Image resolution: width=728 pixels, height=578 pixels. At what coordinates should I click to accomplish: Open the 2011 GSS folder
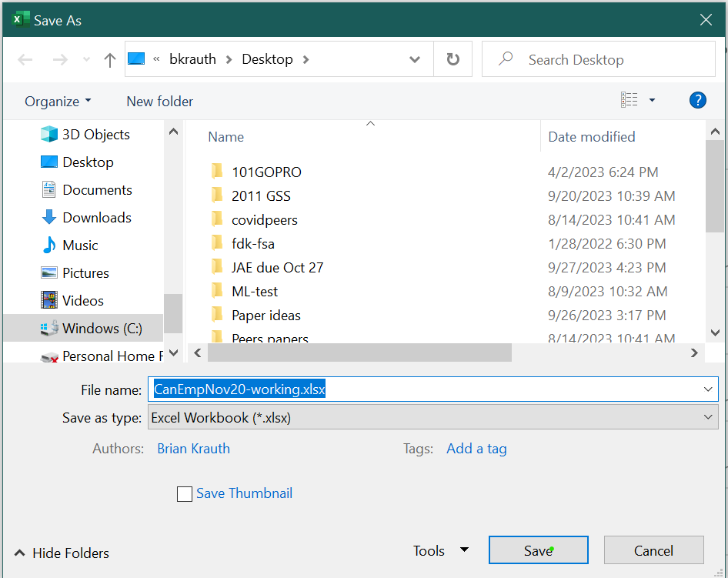262,195
